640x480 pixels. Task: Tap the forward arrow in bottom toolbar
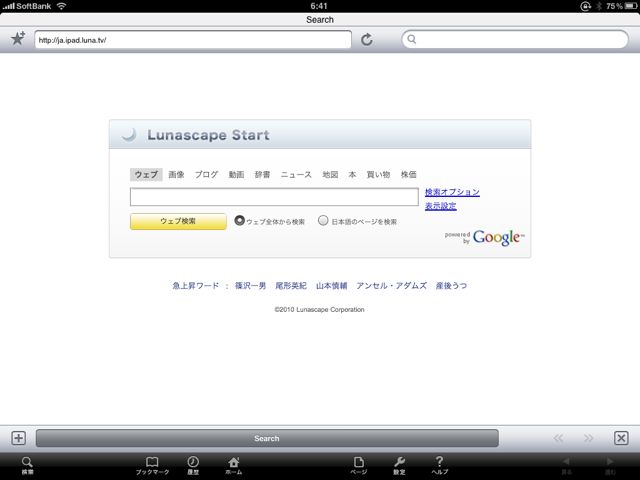tap(610, 465)
